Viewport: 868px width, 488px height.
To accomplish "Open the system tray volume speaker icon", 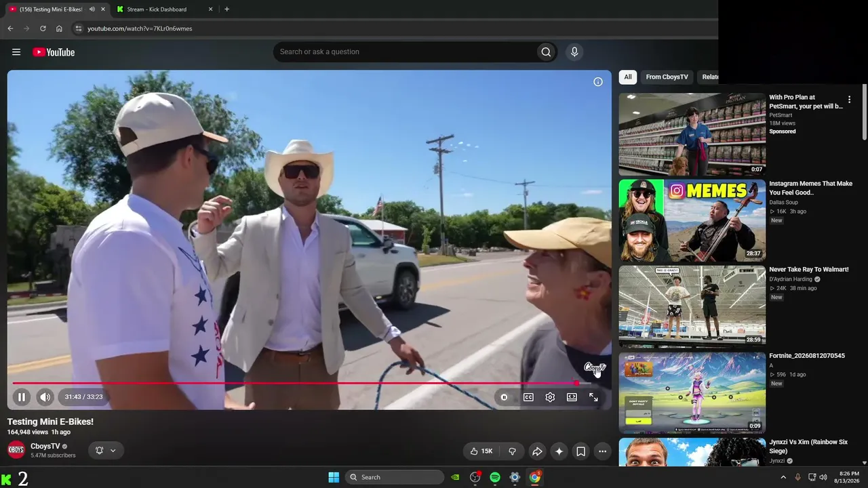I will click(x=823, y=477).
